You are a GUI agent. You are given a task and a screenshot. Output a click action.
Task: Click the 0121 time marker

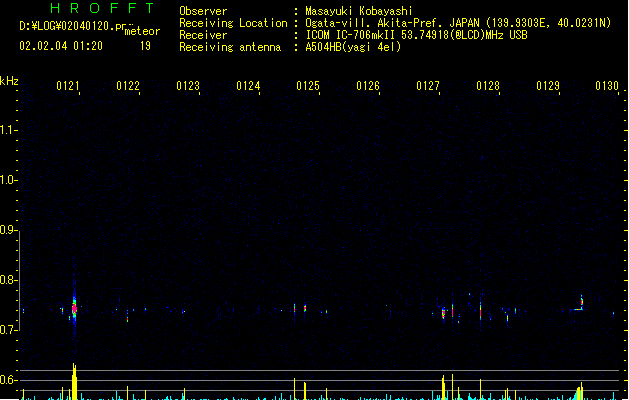[x=68, y=86]
